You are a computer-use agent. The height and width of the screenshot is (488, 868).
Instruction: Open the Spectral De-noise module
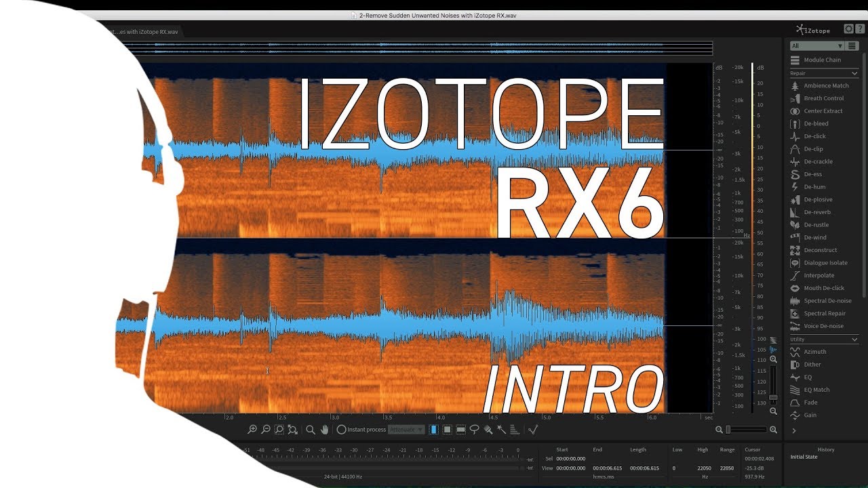coord(820,301)
